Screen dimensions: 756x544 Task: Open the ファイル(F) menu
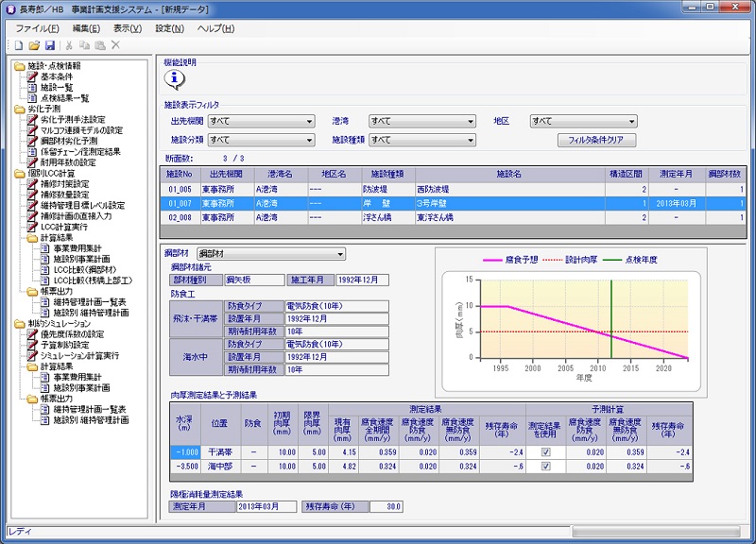point(37,28)
